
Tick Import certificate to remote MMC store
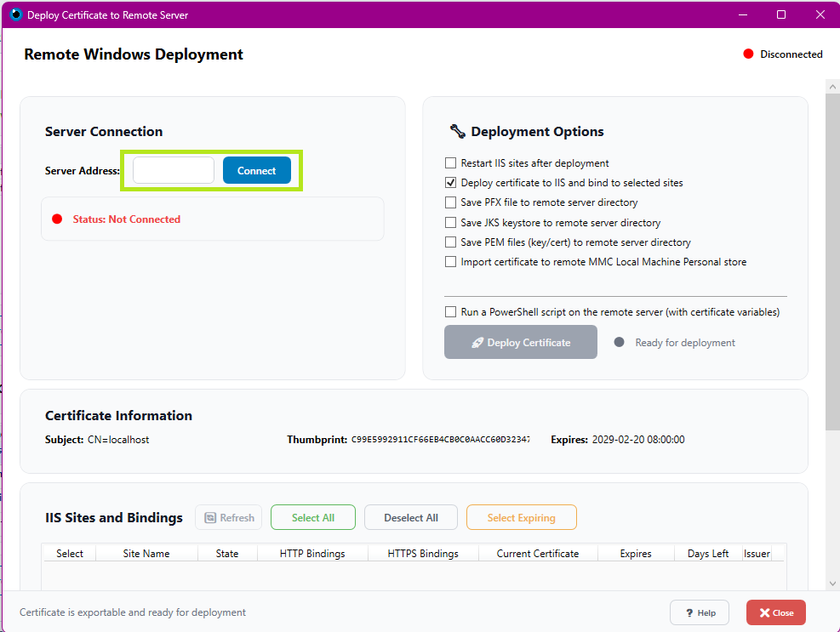(450, 262)
